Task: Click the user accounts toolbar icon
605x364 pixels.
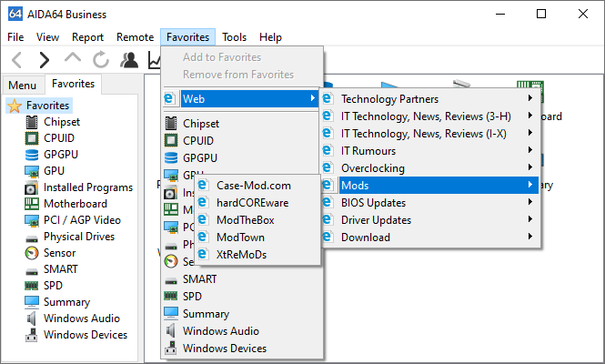Action: click(x=129, y=60)
